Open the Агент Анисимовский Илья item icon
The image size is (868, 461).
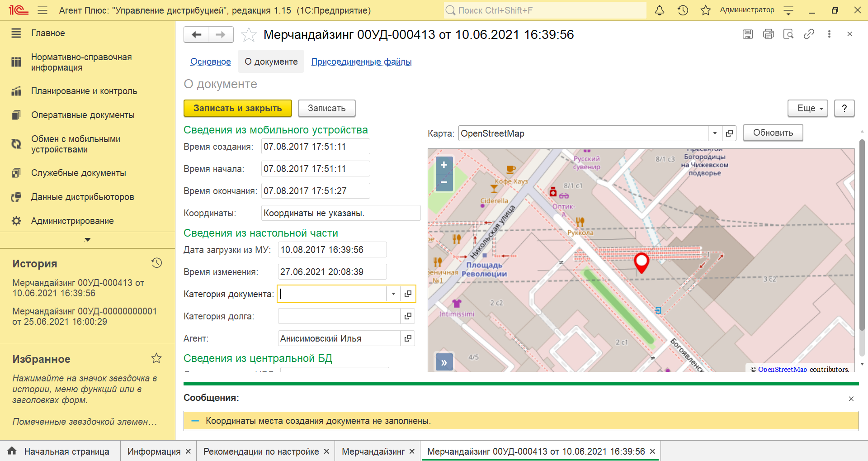(408, 338)
